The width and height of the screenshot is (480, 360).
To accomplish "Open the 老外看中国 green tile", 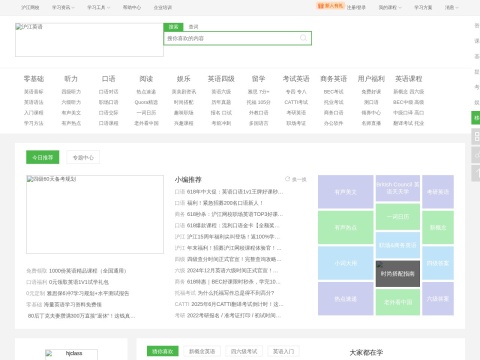I will click(398, 302).
